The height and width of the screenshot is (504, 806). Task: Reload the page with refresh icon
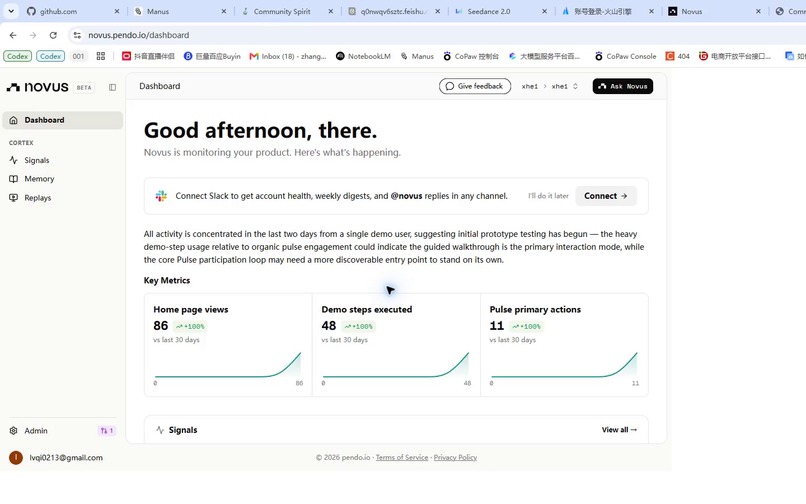click(53, 35)
